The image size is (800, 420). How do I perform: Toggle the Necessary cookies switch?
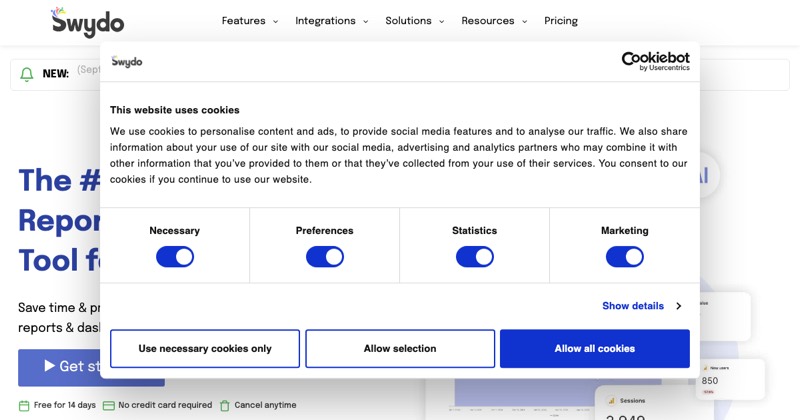click(174, 257)
